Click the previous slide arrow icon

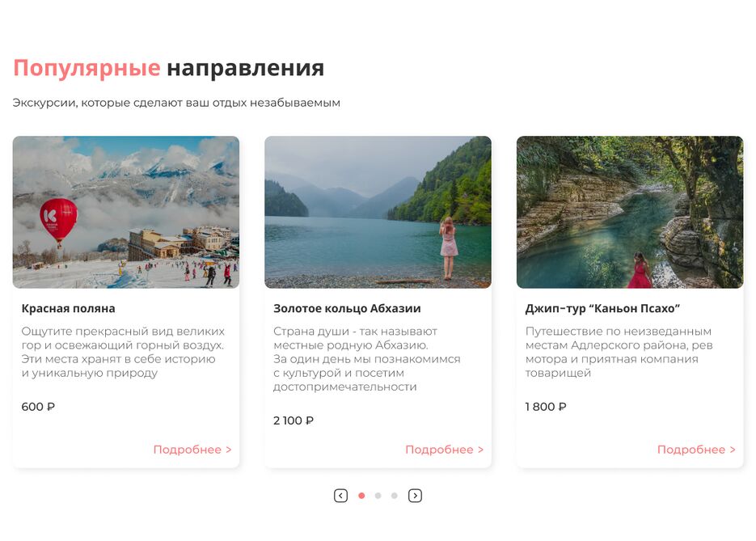(x=340, y=496)
